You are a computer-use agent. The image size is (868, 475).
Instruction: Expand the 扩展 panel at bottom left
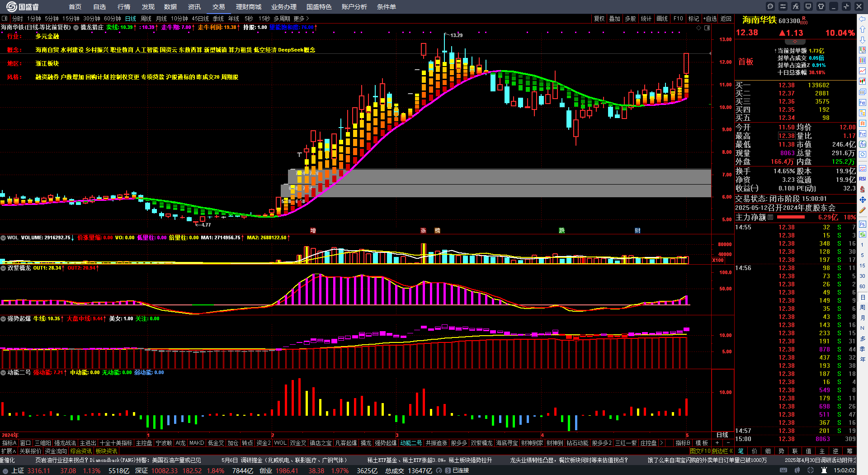click(9, 451)
